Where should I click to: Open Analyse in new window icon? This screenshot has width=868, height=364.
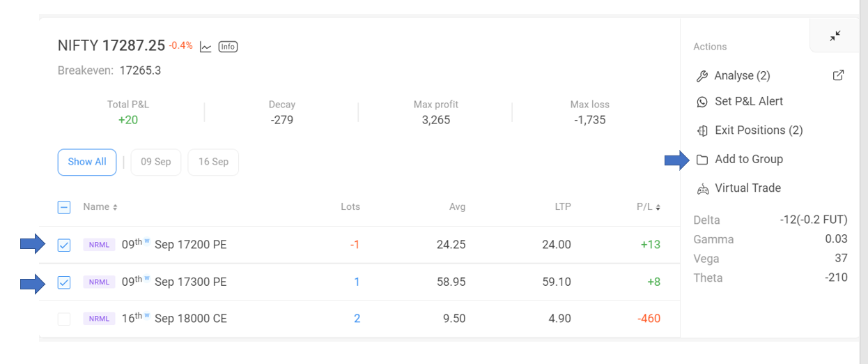click(839, 75)
